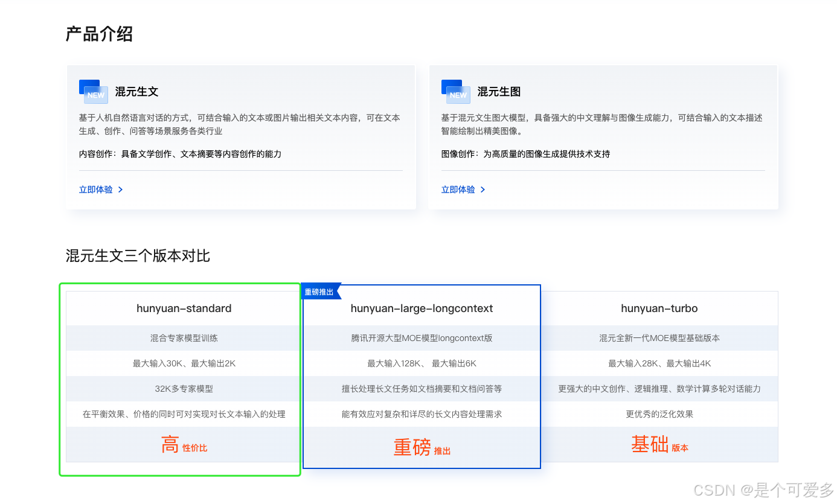Click the 基于人机自然语言对话 description paragraph
The image size is (837, 504).
[240, 124]
